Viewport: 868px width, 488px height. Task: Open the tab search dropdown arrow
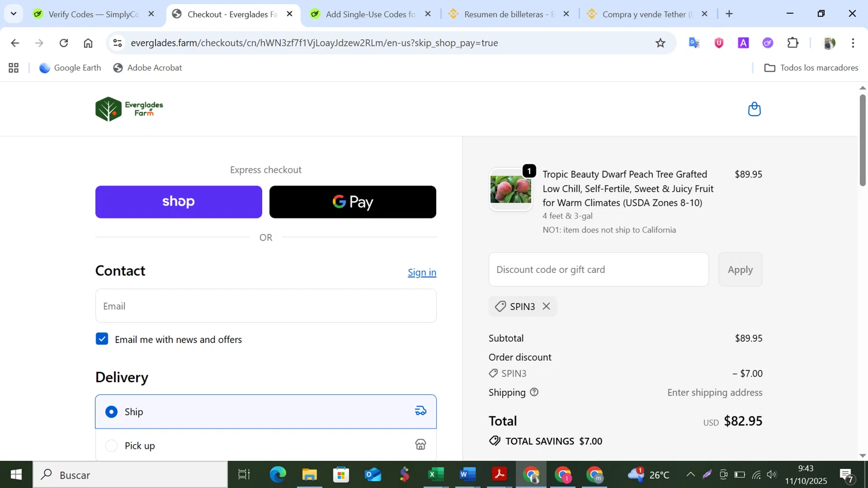[x=13, y=13]
